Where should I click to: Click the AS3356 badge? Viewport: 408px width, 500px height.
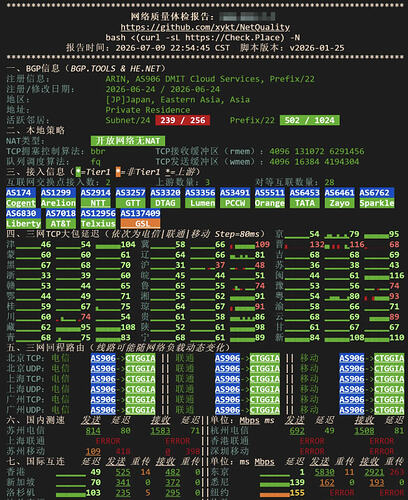(x=200, y=192)
